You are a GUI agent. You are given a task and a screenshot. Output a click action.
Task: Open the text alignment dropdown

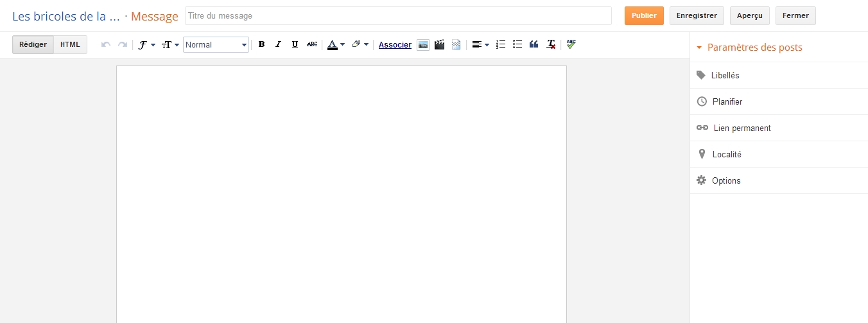[x=480, y=44]
